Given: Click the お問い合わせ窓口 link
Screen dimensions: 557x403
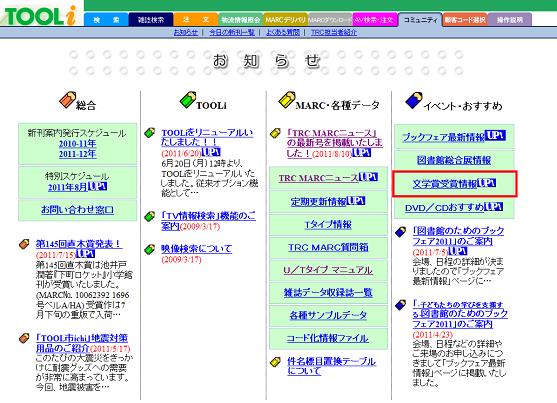Looking at the screenshot, I should [x=77, y=210].
